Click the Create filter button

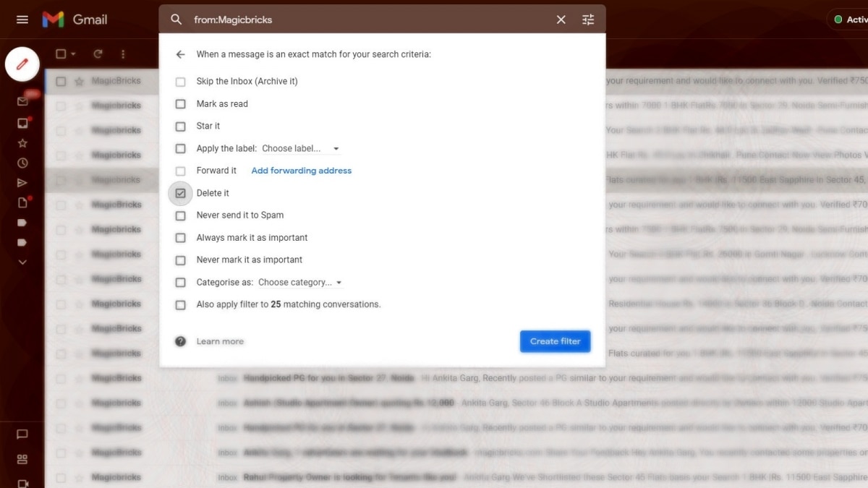[x=555, y=341]
